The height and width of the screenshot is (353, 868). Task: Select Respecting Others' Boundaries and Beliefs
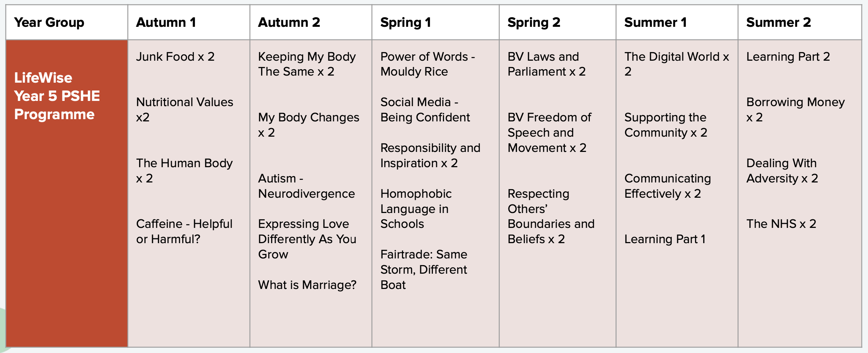pos(551,216)
